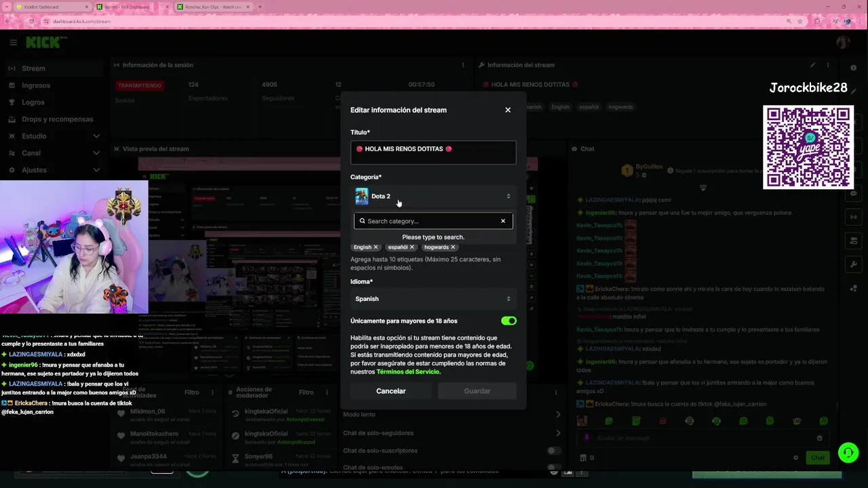Open the Acciones de moderador options menu
The width and height of the screenshot is (868, 488).
(328, 392)
